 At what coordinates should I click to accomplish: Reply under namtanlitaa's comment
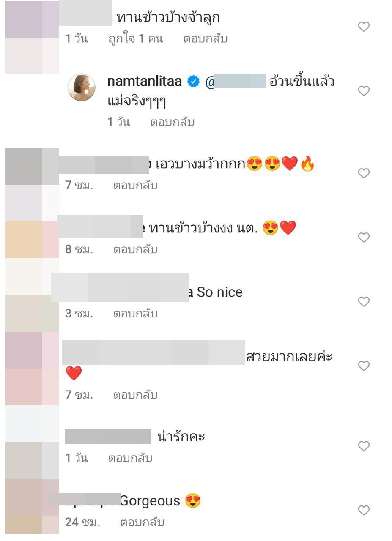pos(172,122)
